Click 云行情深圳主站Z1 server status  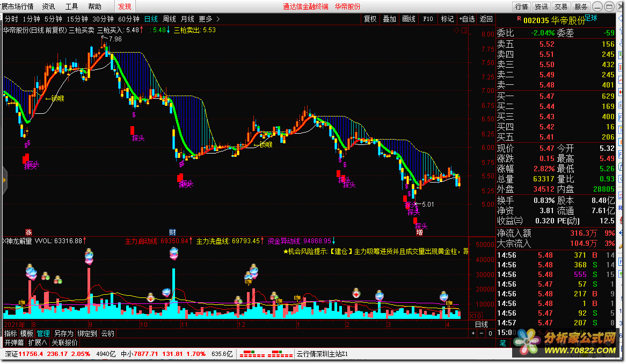pyautogui.click(x=322, y=354)
